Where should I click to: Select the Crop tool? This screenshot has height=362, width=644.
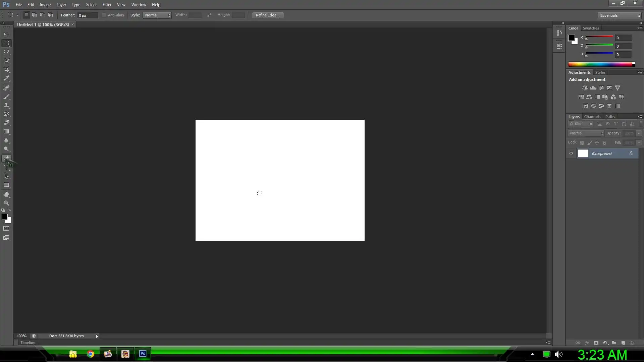tap(6, 69)
